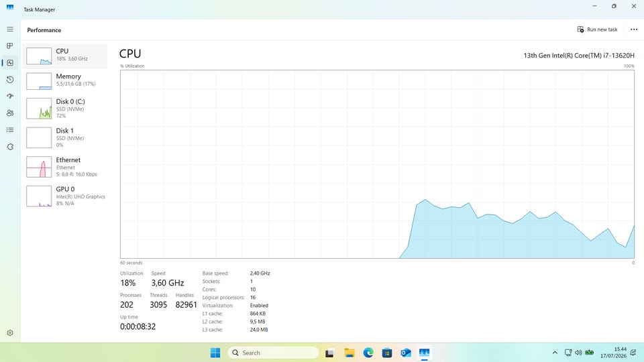Image resolution: width=644 pixels, height=362 pixels.
Task: Launch Microsoft Edge from taskbar
Action: (368, 353)
